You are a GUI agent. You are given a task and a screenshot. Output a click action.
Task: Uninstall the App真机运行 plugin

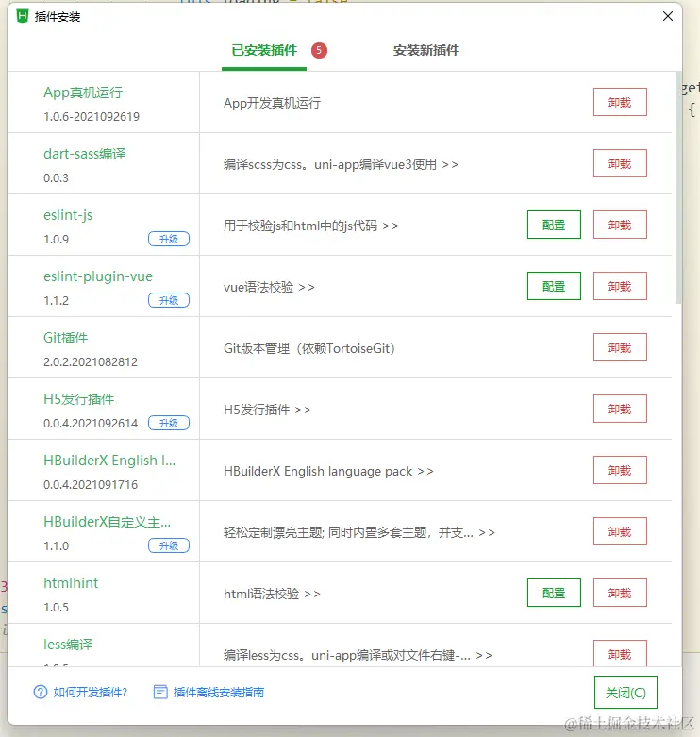pos(620,102)
